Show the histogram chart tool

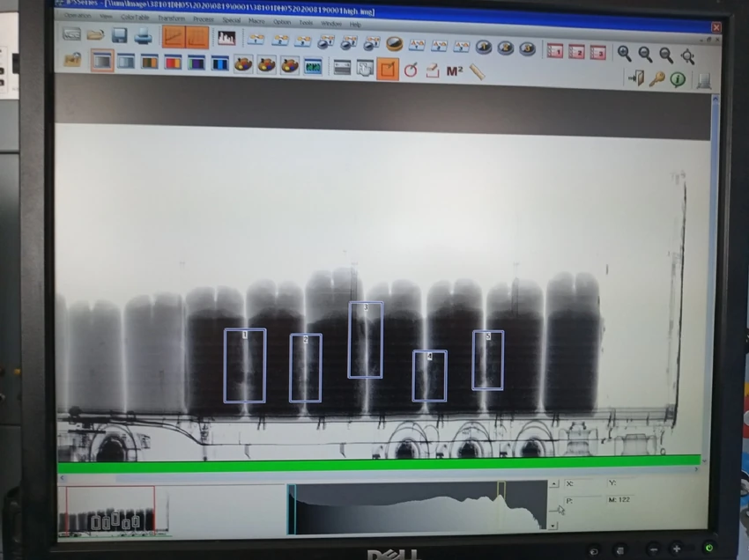[x=226, y=38]
